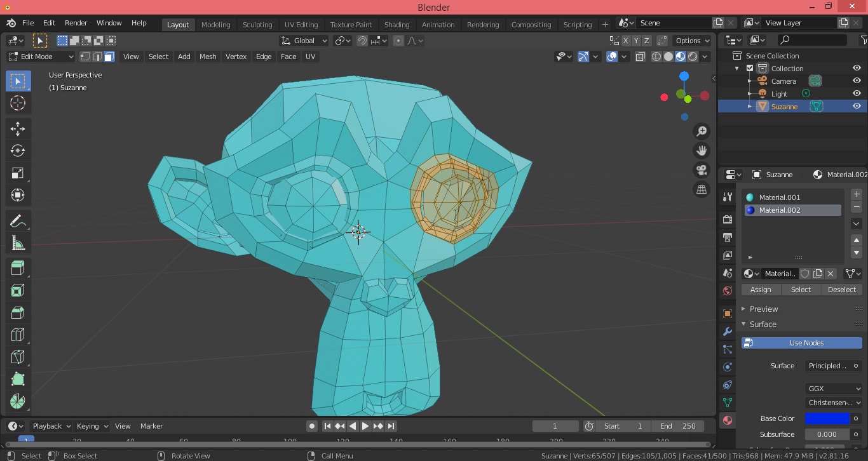
Task: Select the Extrude Region tool
Action: [18, 269]
